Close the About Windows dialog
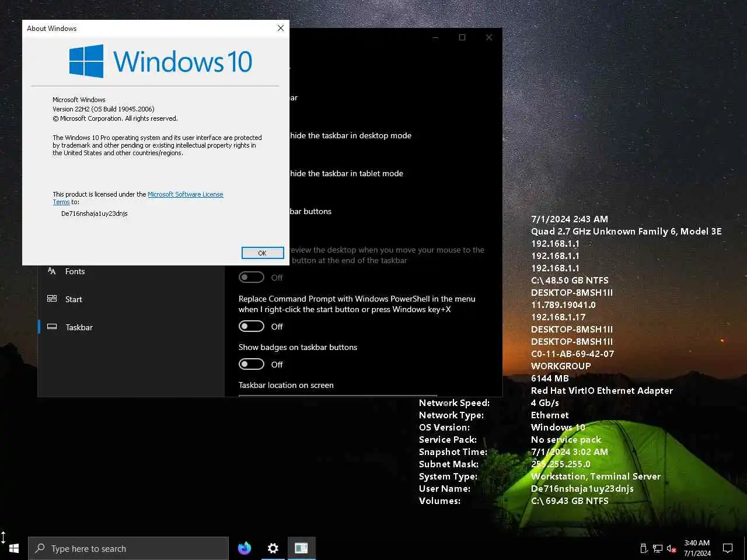The image size is (747, 560). (x=281, y=28)
